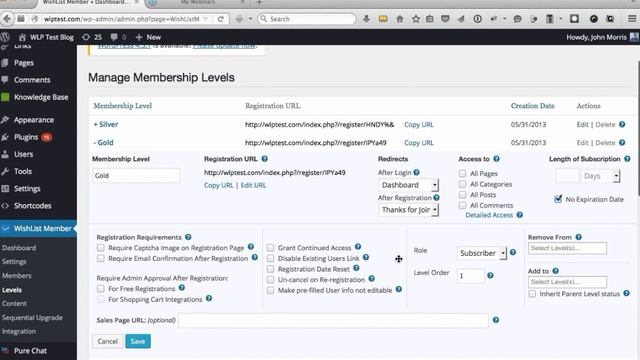This screenshot has height=360, width=640.
Task: Open help icon next to Registration URL heading
Action: coord(264,159)
